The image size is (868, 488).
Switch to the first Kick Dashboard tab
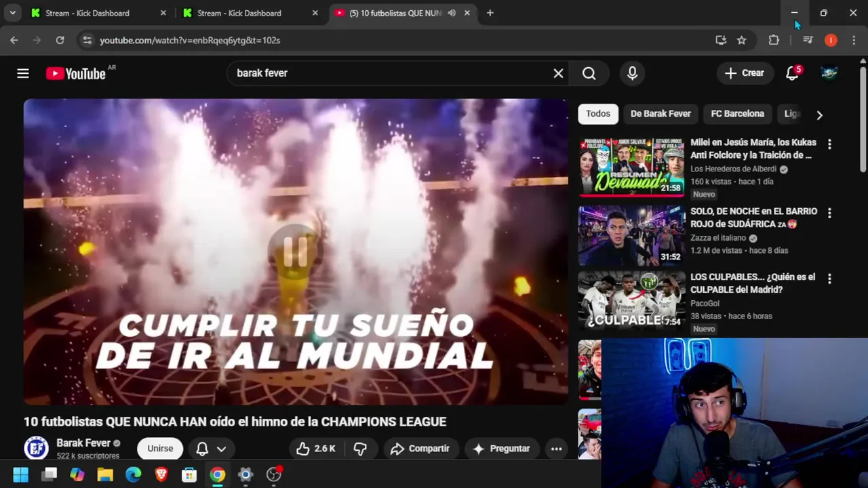click(99, 13)
